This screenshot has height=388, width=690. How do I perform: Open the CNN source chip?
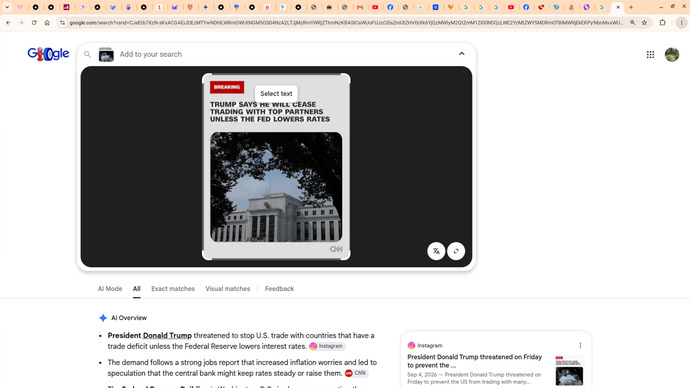(356, 373)
